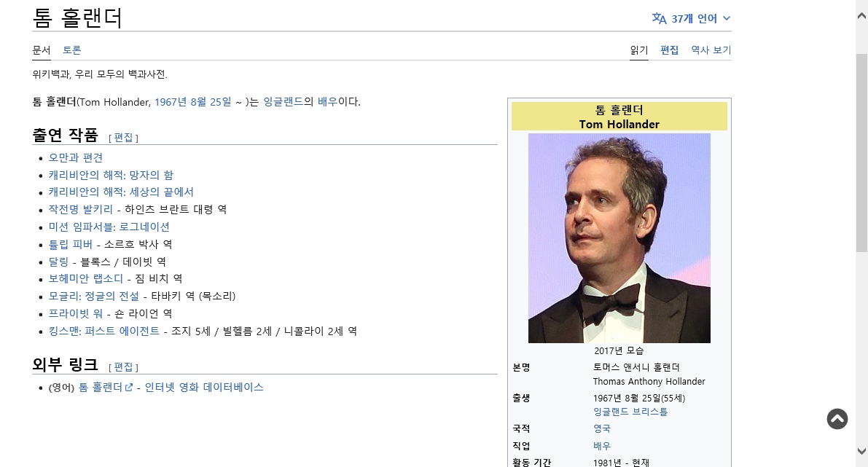
Task: Open the 1967년 link in intro
Action: coord(170,102)
